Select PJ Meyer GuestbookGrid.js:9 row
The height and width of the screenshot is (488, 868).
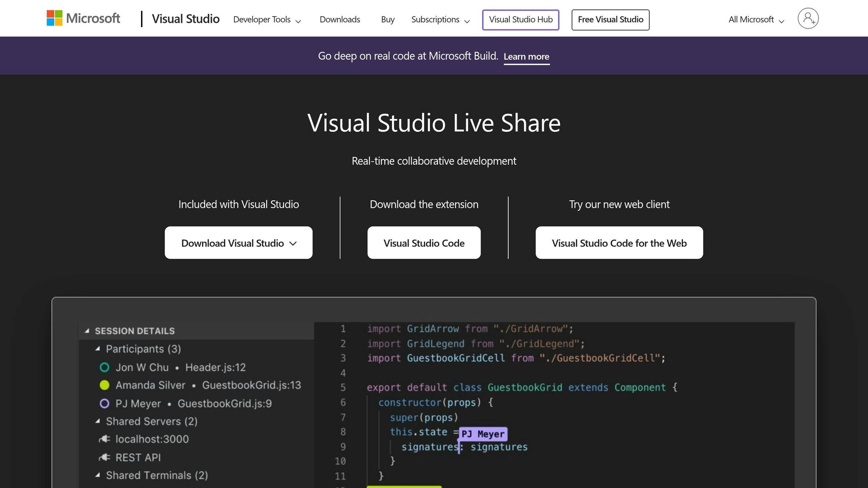point(197,404)
